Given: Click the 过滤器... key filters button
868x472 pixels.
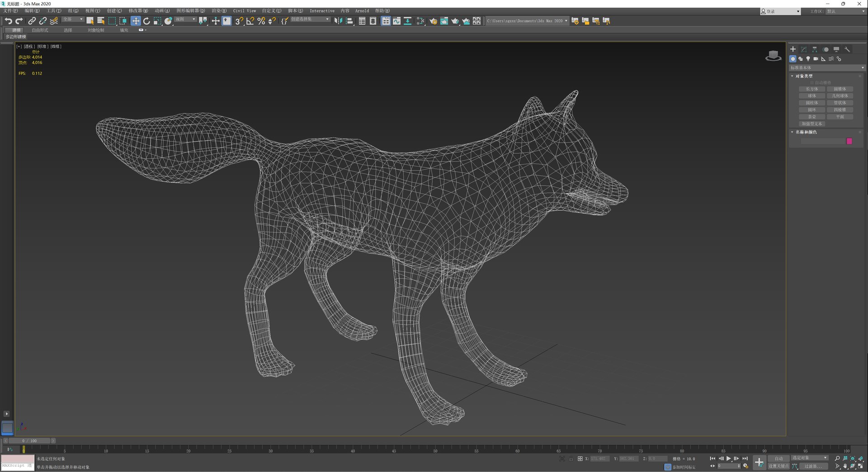Looking at the screenshot, I should pos(813,466).
